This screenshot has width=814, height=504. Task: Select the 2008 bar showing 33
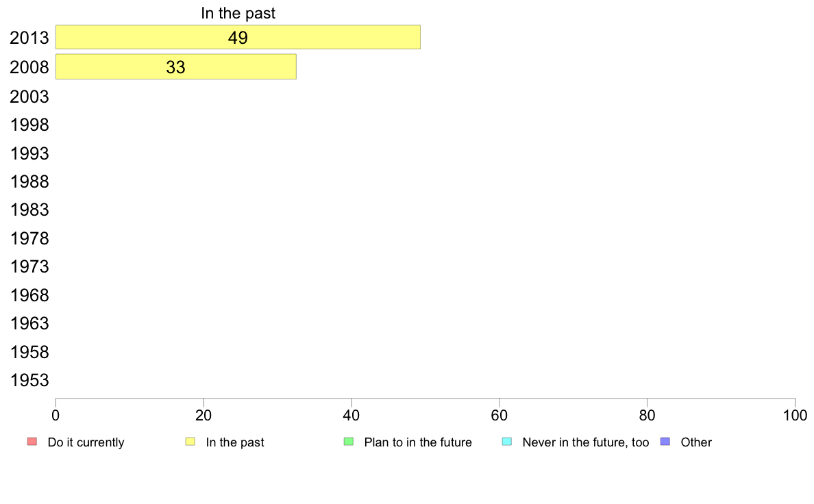coord(176,67)
